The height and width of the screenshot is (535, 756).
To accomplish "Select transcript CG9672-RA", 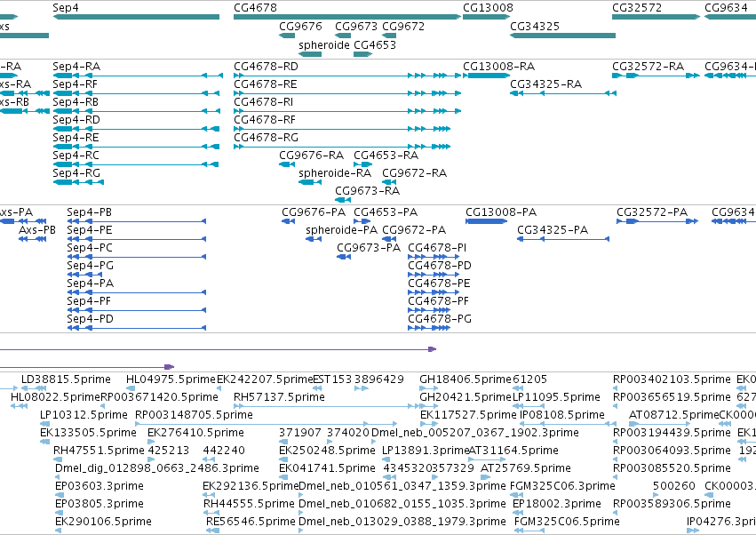I will pos(415,173).
